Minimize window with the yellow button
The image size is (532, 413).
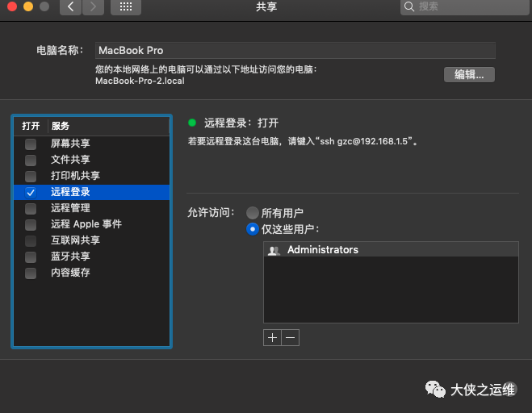click(28, 6)
